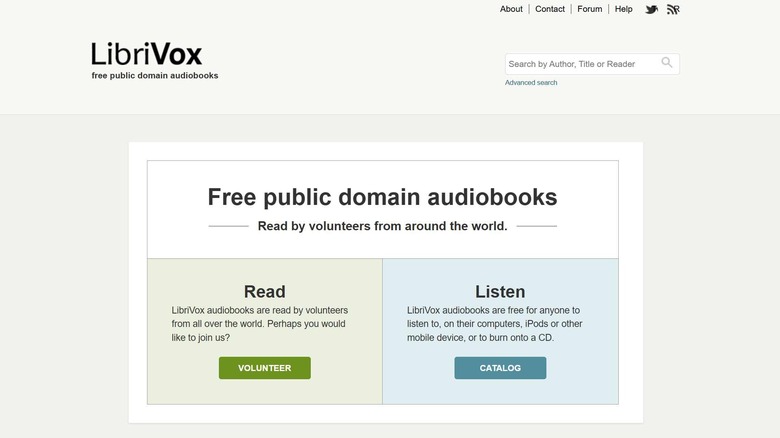Click the 'Perhaps you would like to join us?' paragraph

[x=260, y=324]
